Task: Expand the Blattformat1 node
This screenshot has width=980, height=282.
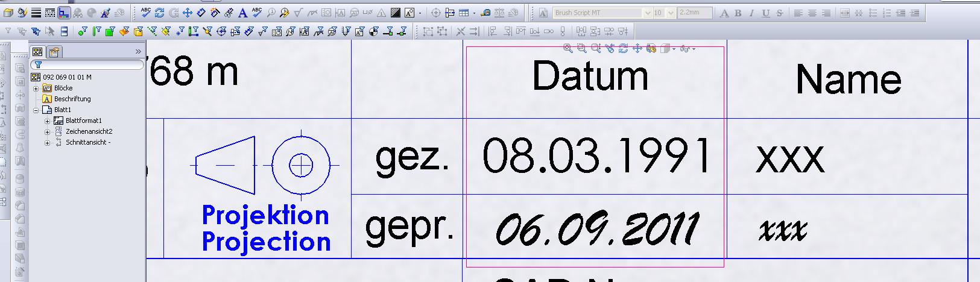Action: pos(47,121)
